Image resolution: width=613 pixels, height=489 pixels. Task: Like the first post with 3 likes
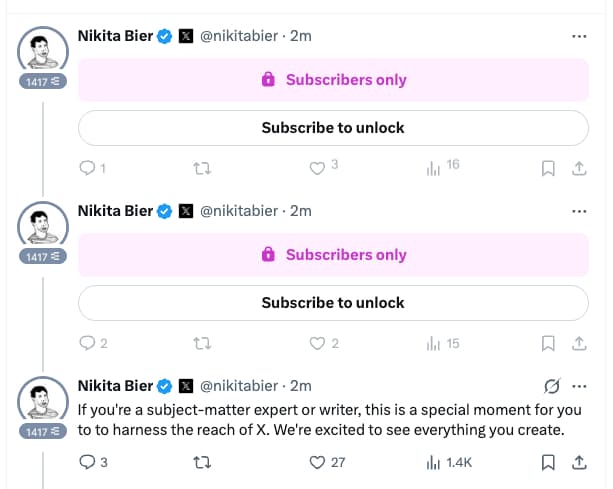click(317, 169)
